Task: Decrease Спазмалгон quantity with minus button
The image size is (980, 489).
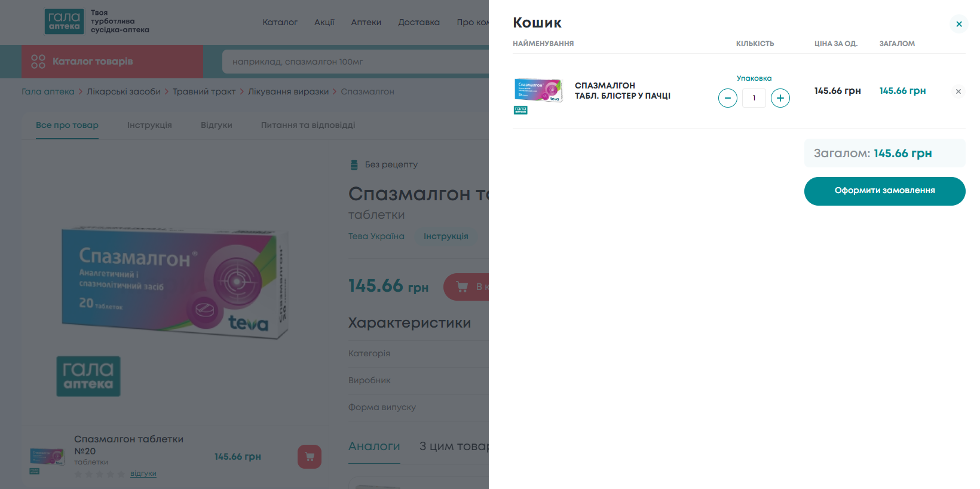Action: tap(727, 98)
